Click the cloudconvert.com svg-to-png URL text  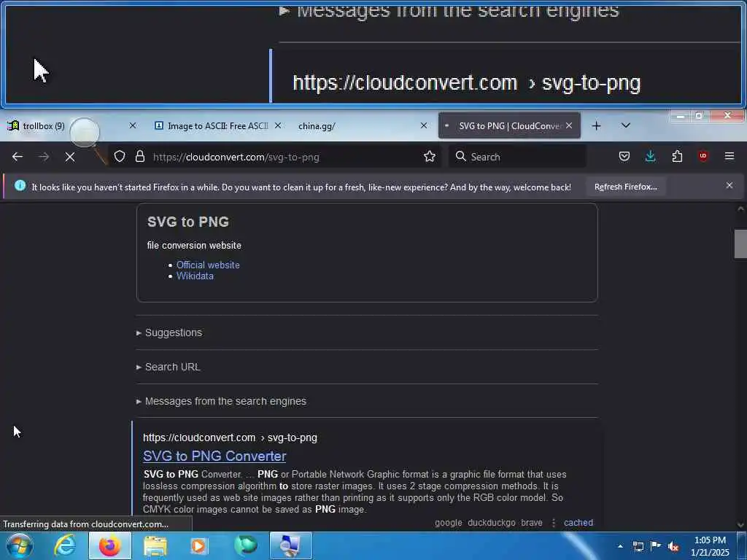pos(230,437)
